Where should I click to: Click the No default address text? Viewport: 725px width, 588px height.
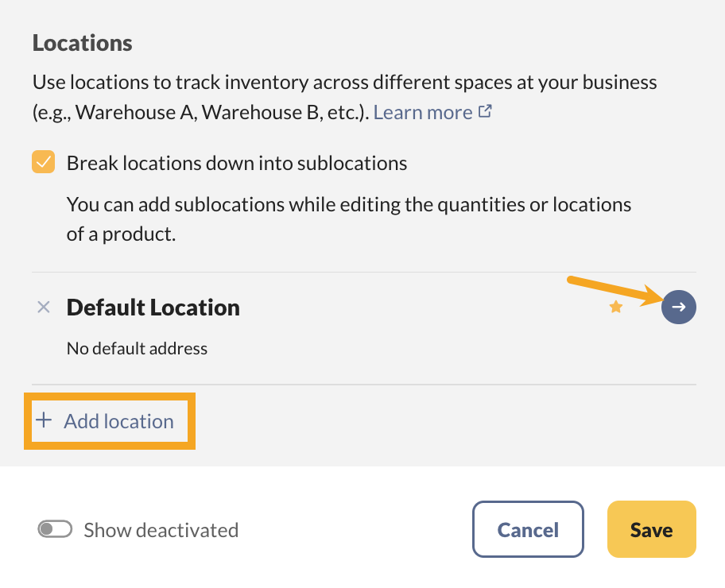(137, 348)
